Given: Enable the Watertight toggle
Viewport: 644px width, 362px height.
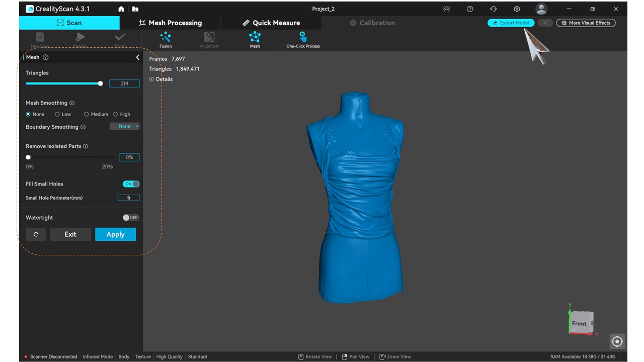Looking at the screenshot, I should (x=131, y=218).
